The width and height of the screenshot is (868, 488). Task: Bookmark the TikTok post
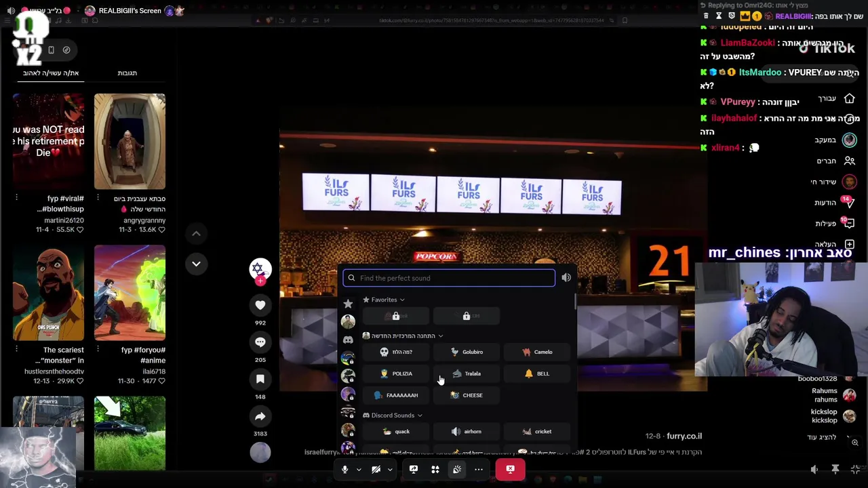click(260, 379)
